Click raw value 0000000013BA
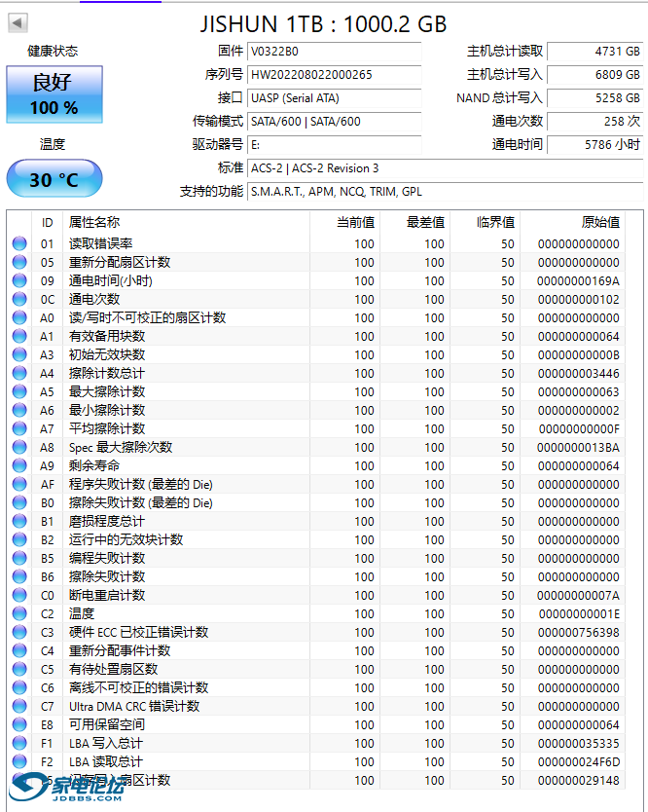This screenshot has width=648, height=812. click(578, 448)
